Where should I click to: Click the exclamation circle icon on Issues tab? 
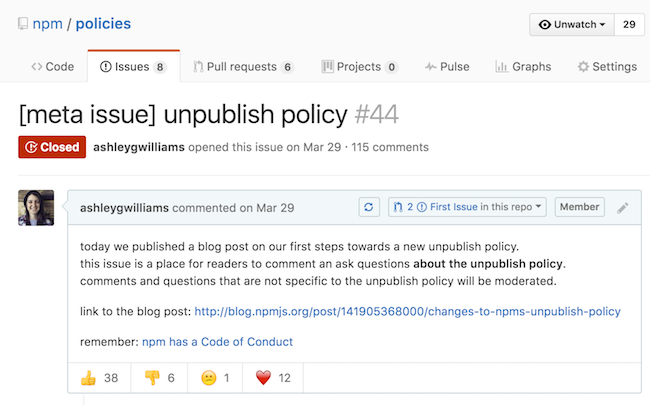pyautogui.click(x=106, y=66)
